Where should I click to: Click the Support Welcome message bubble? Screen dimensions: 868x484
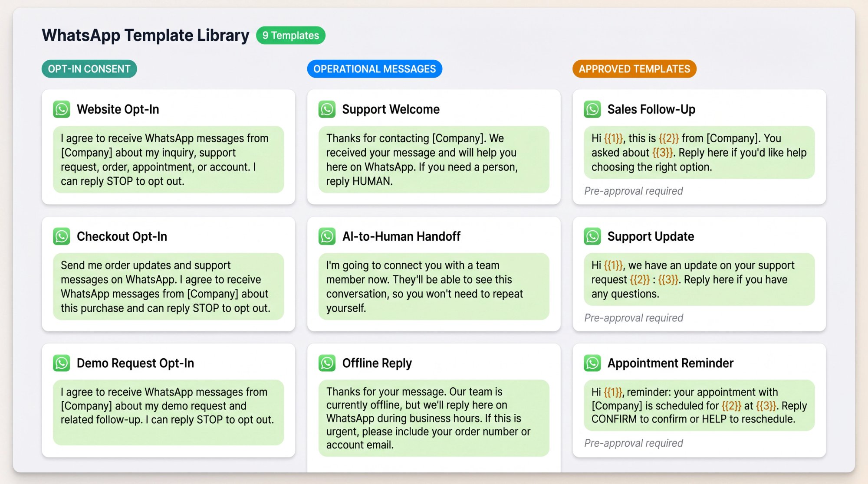point(434,160)
